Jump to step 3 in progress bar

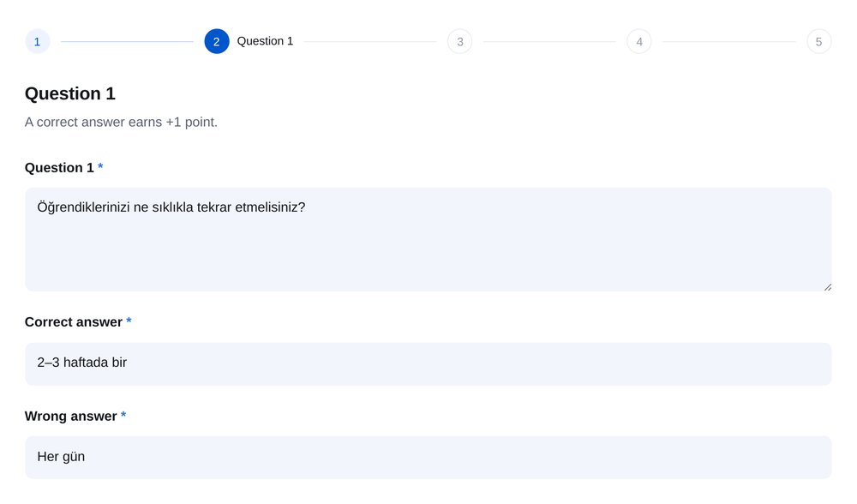(459, 41)
